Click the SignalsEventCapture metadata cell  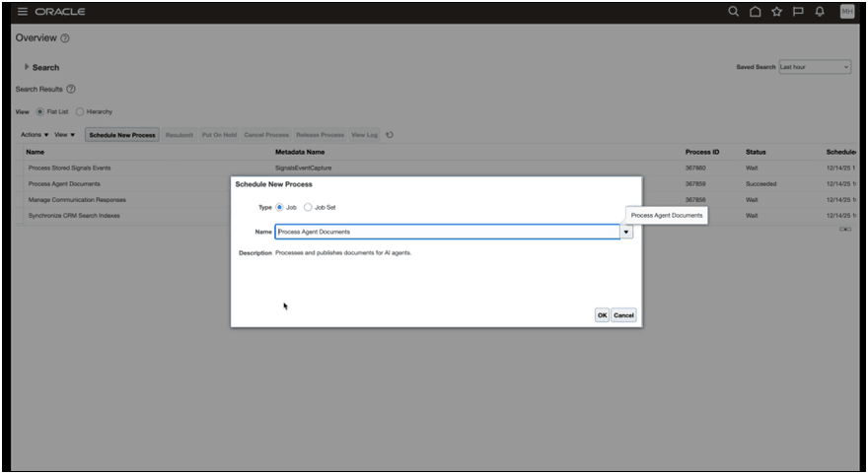click(304, 169)
